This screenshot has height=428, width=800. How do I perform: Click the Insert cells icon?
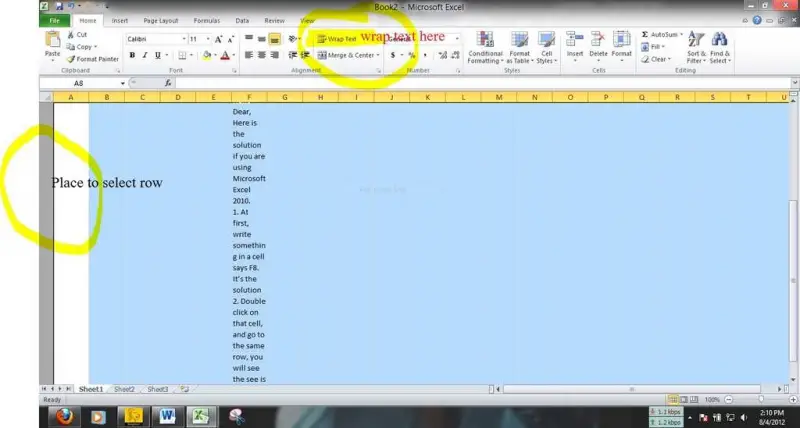pos(575,39)
